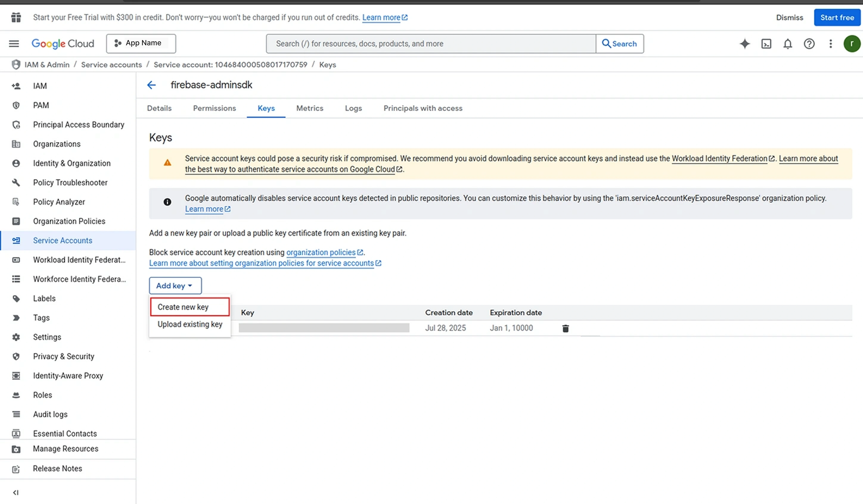Open Learn more about setting organization policies link
The height and width of the screenshot is (504, 863).
[265, 263]
